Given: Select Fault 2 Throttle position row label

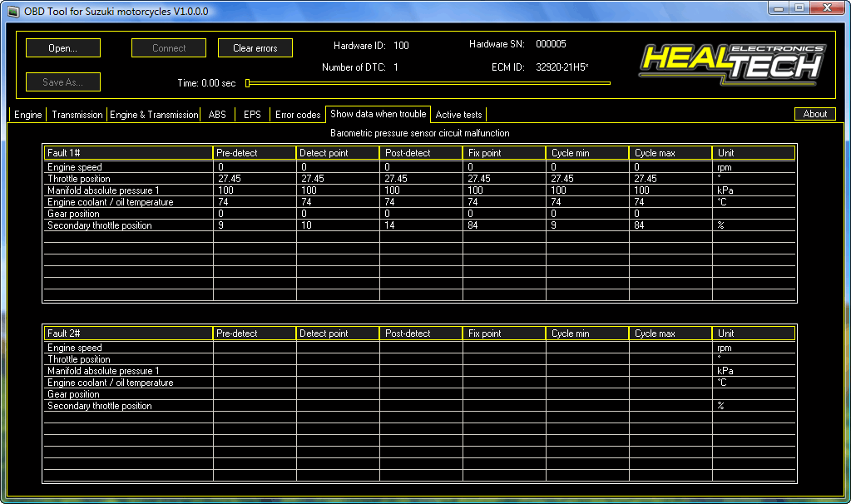Looking at the screenshot, I should coord(79,359).
